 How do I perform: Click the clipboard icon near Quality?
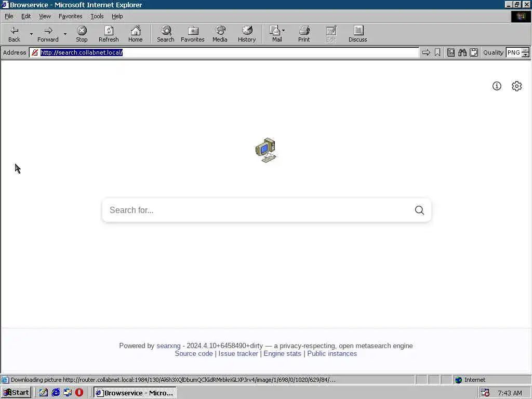(x=474, y=52)
